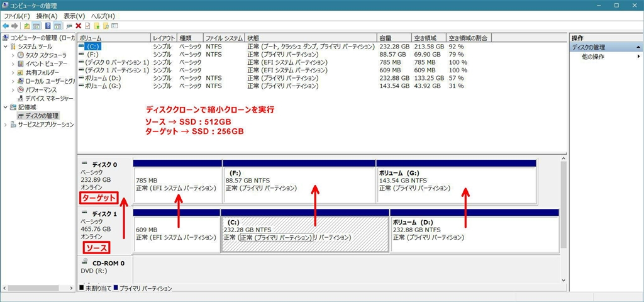The image size is (644, 302).
Task: Open the 操作(A) menu
Action: click(x=47, y=16)
